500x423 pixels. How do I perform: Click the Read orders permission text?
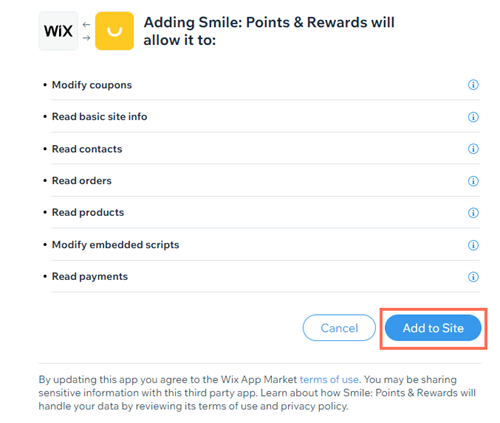[82, 181]
